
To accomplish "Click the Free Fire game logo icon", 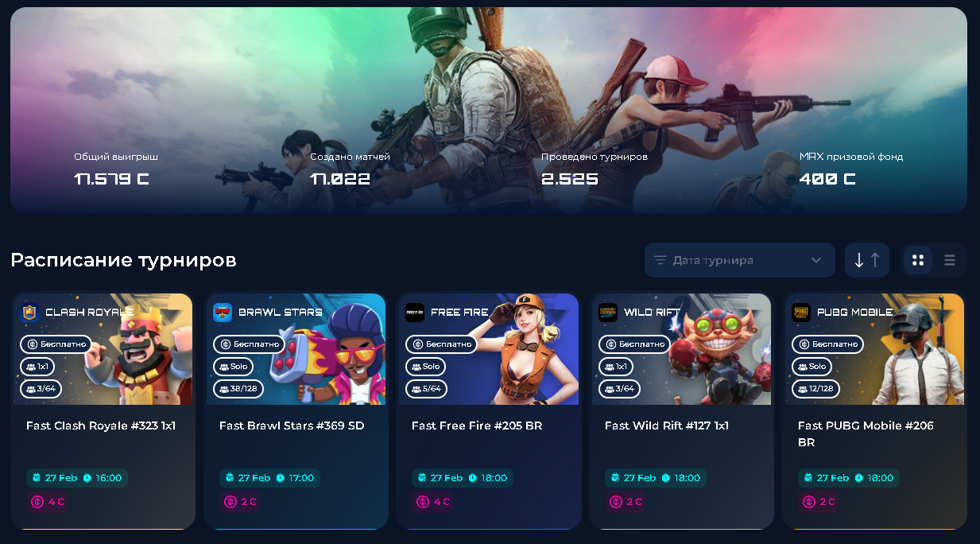I will (415, 313).
